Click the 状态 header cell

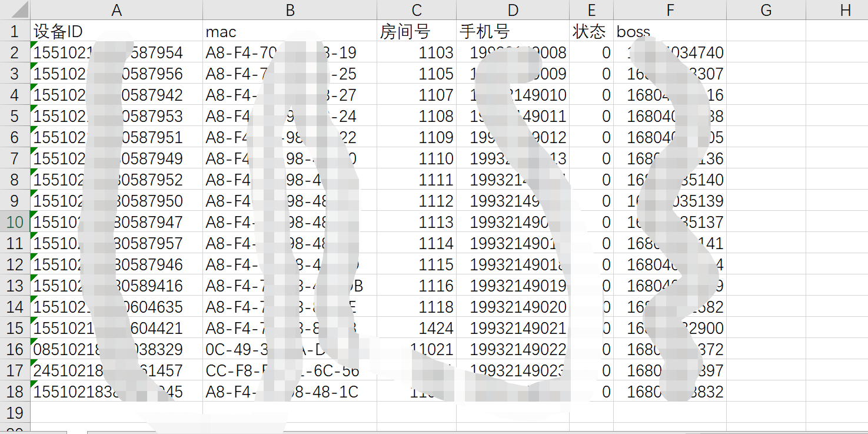591,31
